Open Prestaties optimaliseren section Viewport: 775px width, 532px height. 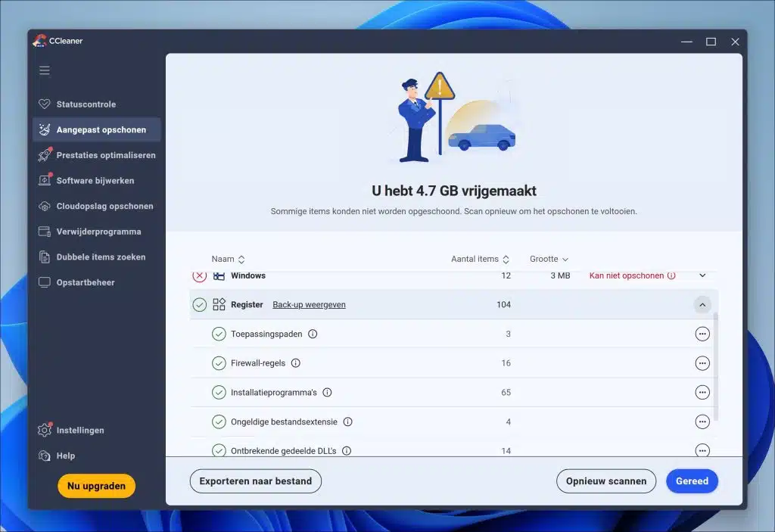coord(96,154)
